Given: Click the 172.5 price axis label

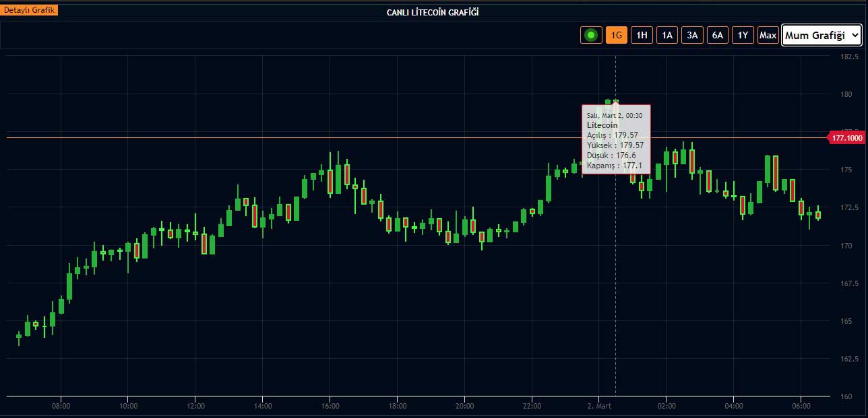Looking at the screenshot, I should 848,207.
